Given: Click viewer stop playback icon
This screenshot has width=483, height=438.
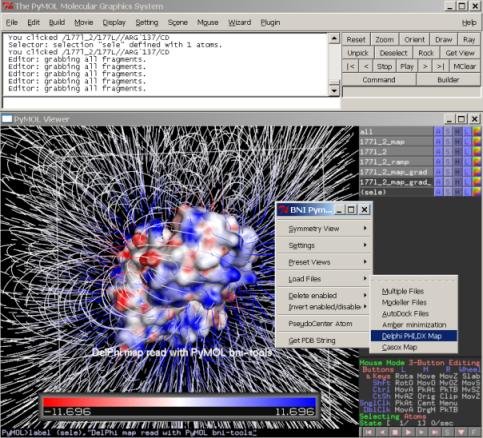Looking at the screenshot, I should [395, 432].
